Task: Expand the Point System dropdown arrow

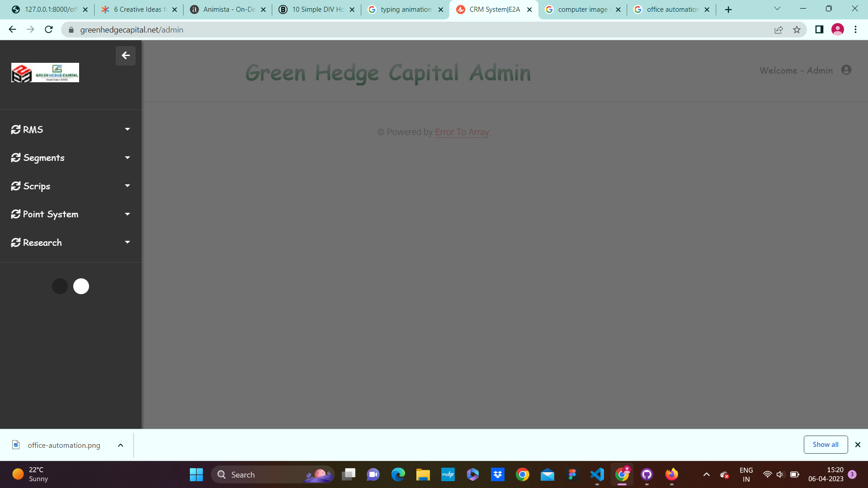Action: click(127, 214)
